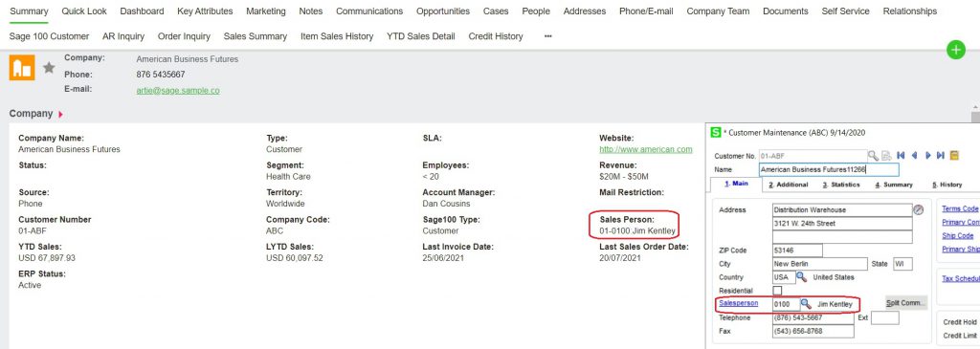Go to Company Team tab
Image resolution: width=980 pixels, height=349 pixels.
point(718,11)
